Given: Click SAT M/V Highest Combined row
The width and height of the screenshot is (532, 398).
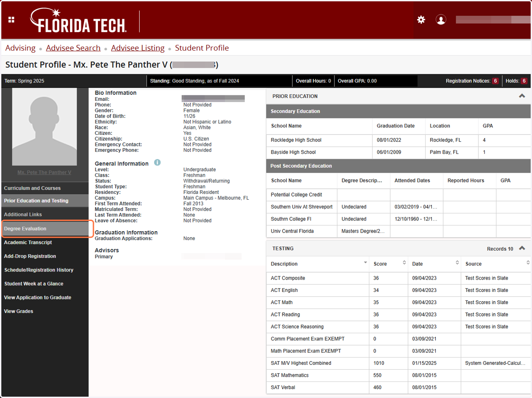Looking at the screenshot, I should (399, 363).
